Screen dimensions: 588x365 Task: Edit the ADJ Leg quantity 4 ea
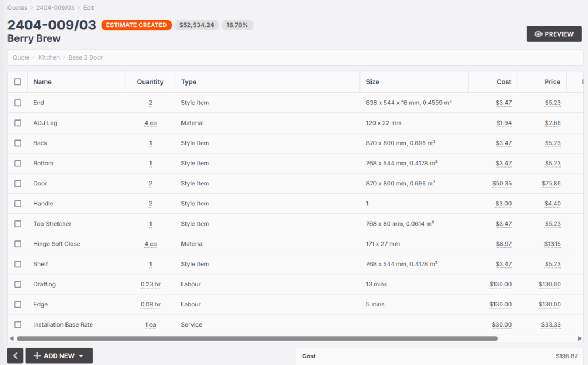[x=150, y=123]
